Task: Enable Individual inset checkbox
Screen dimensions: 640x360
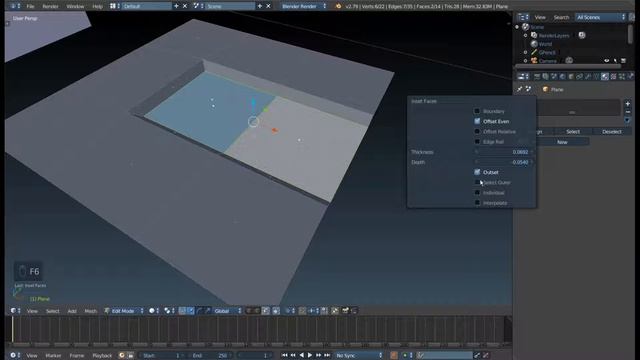Action: 477,193
